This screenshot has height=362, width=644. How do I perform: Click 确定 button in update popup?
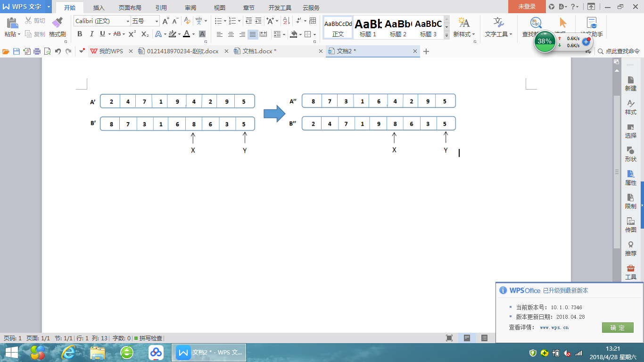617,328
